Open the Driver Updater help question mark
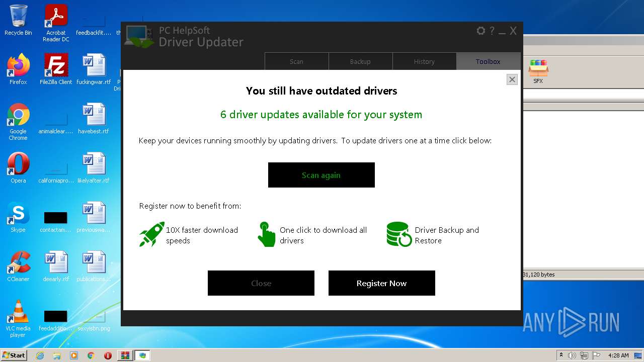Screen dimensions: 644x362 pos(492,31)
